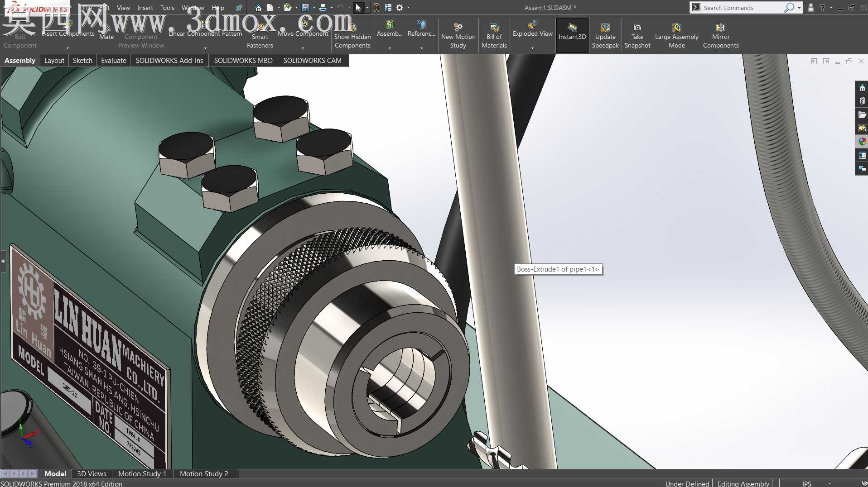Click the Home (Welcome) icon in top toolbar
Viewport: 868px width, 487px height.
coord(258,8)
